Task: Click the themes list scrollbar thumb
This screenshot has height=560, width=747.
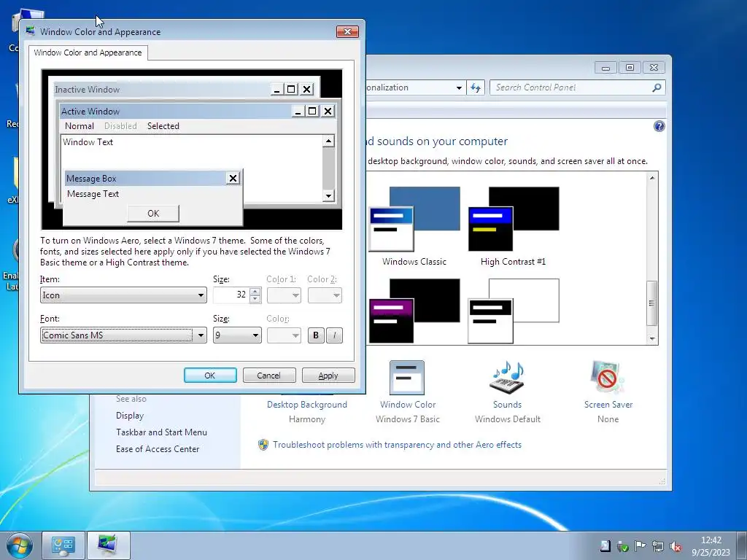Action: (x=652, y=303)
